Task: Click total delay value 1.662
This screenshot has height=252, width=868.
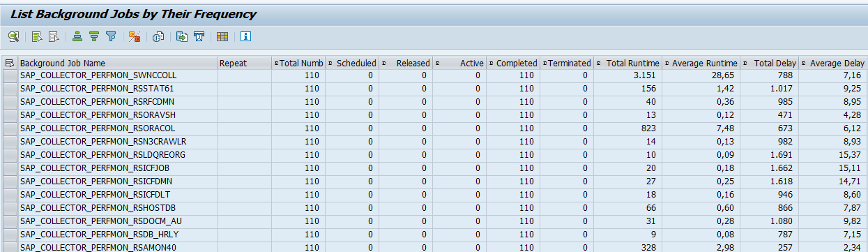Action: tap(782, 168)
